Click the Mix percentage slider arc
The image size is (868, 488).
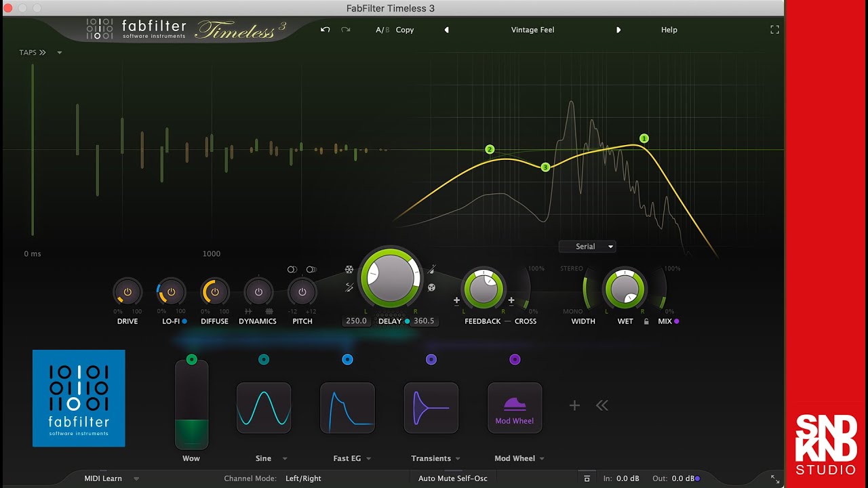[x=663, y=290]
